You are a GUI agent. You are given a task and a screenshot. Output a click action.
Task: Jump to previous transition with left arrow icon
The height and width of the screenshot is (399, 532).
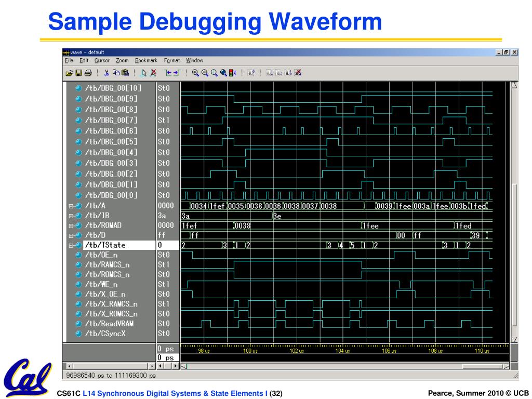click(168, 73)
